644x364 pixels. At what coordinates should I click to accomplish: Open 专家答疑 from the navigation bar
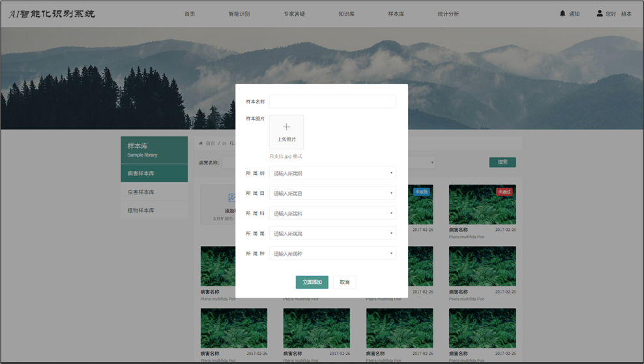294,14
